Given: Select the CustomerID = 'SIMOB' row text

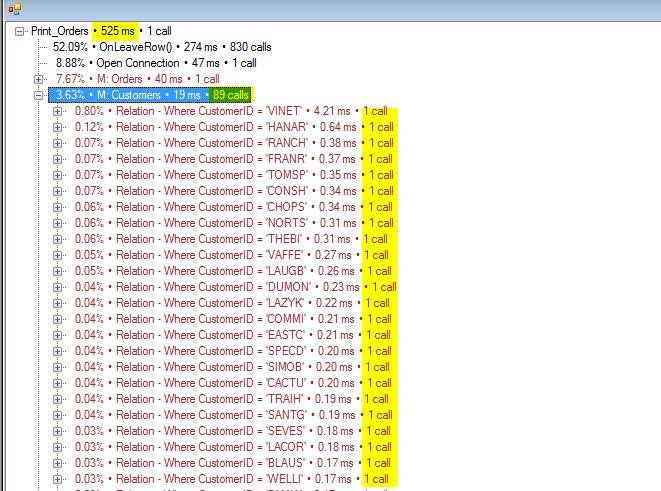Looking at the screenshot, I should [x=232, y=368].
